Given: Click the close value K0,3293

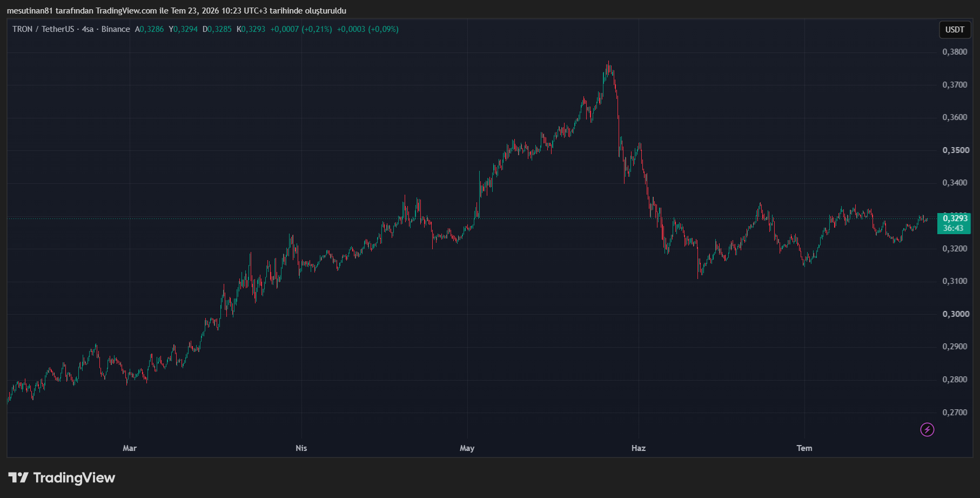Looking at the screenshot, I should tap(251, 29).
